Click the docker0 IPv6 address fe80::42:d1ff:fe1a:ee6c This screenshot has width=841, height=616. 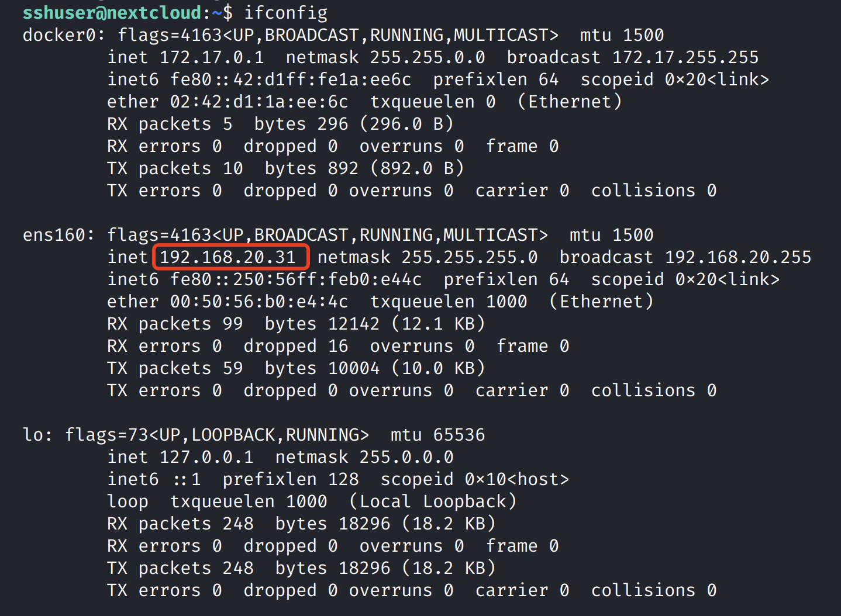291,79
